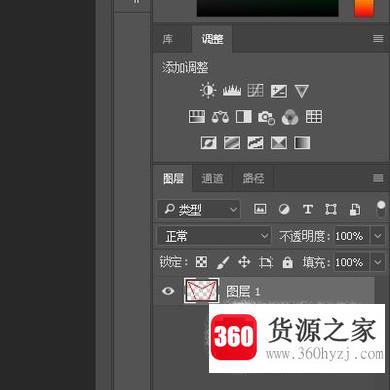Add a Color Lookup adjustment
Viewport: 390px width, 390px height.
[x=314, y=117]
